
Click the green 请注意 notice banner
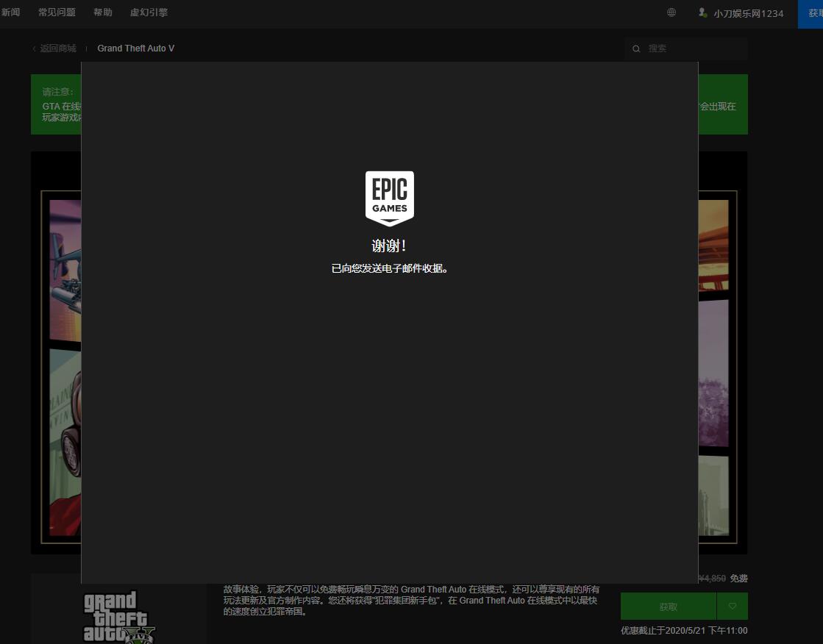click(56, 104)
